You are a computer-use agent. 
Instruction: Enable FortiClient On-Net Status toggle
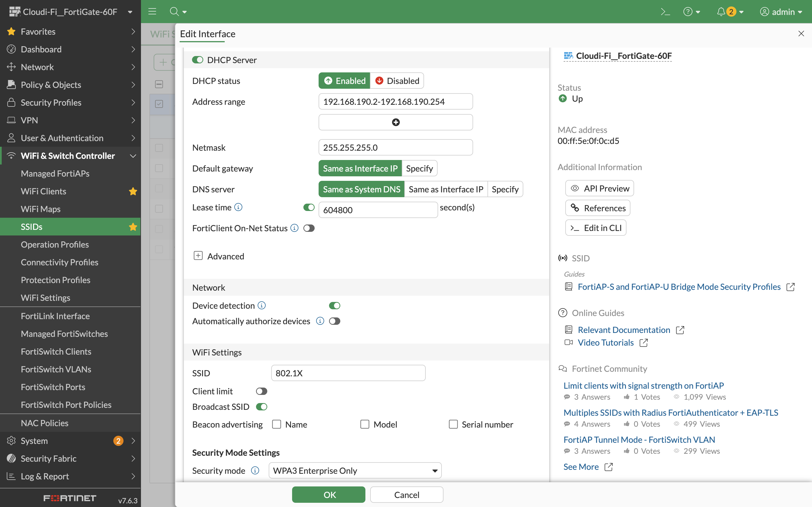(309, 228)
